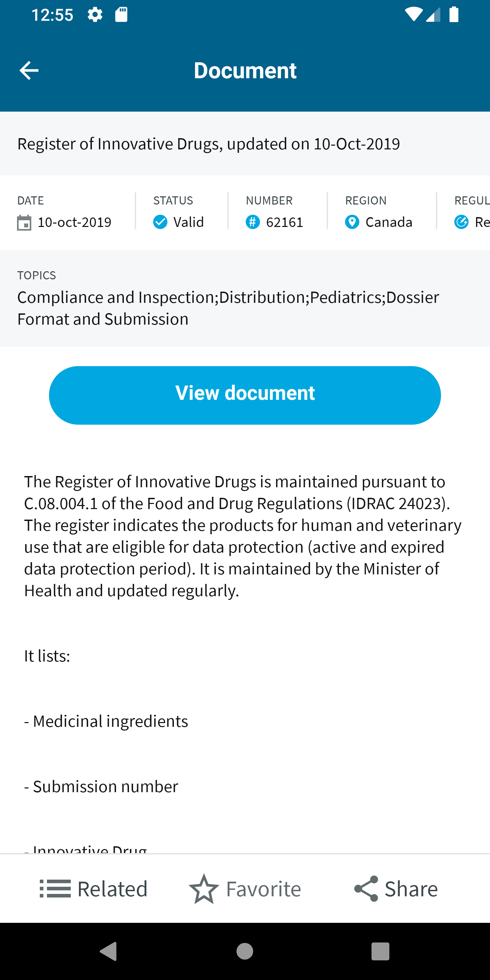Click the document title text
This screenshot has height=980, width=490.
(209, 144)
